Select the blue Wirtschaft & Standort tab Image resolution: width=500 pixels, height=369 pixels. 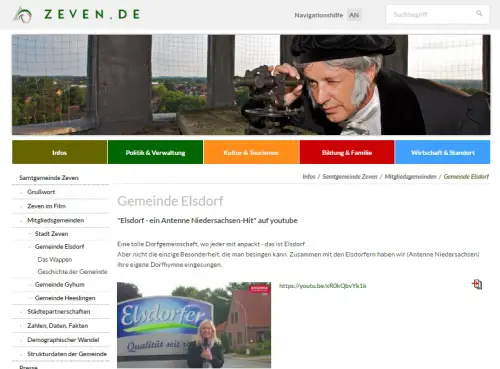click(x=443, y=152)
